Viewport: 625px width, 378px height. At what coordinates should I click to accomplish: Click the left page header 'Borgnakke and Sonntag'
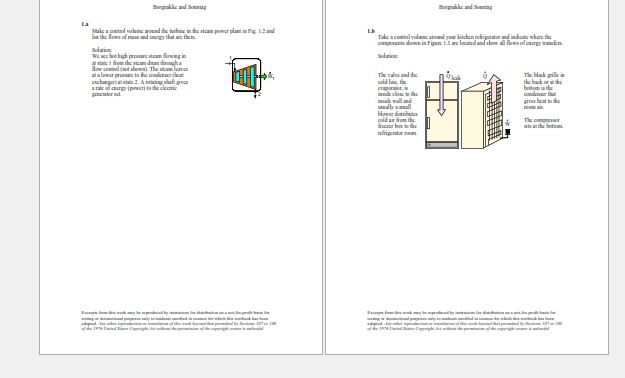[x=179, y=7]
